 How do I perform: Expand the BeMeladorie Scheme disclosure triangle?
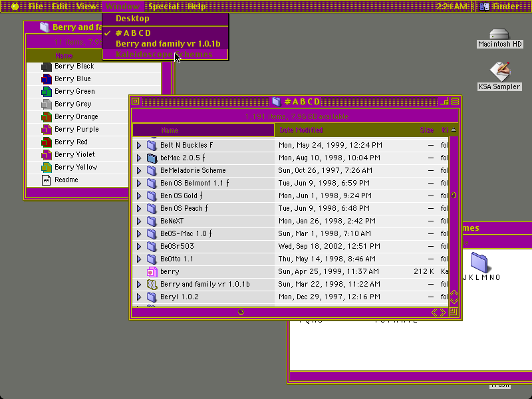point(139,171)
